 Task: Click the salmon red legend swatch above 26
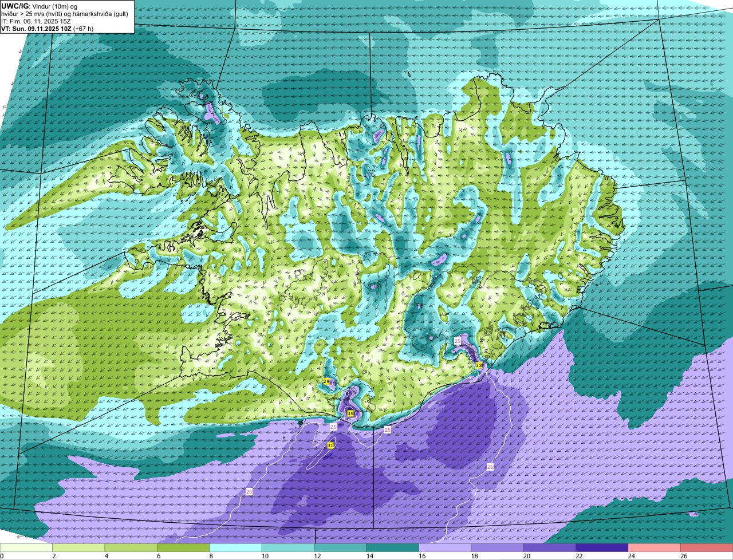tap(707, 547)
